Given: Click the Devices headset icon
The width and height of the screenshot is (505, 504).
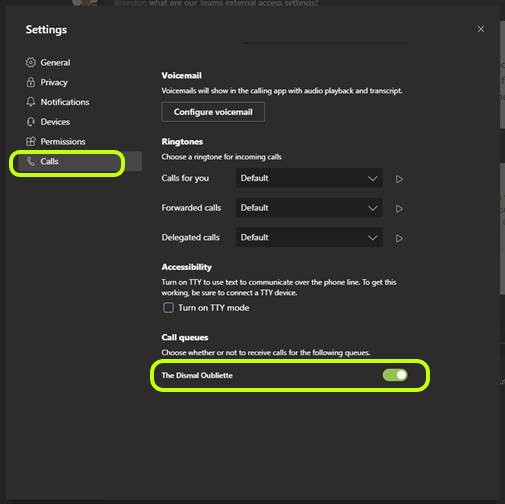Looking at the screenshot, I should point(31,122).
